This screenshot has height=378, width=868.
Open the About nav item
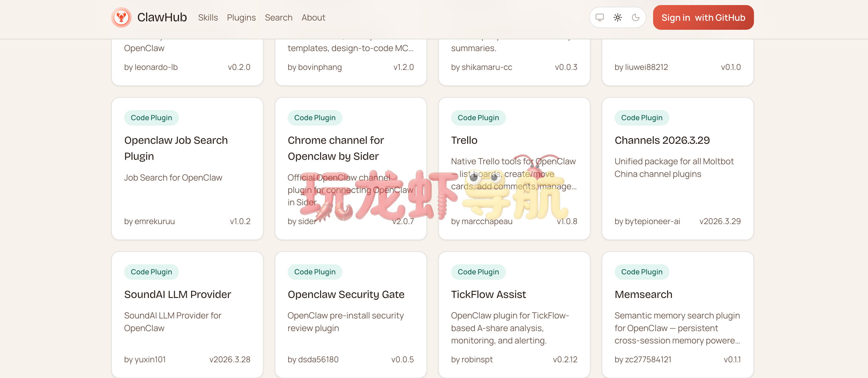(313, 17)
